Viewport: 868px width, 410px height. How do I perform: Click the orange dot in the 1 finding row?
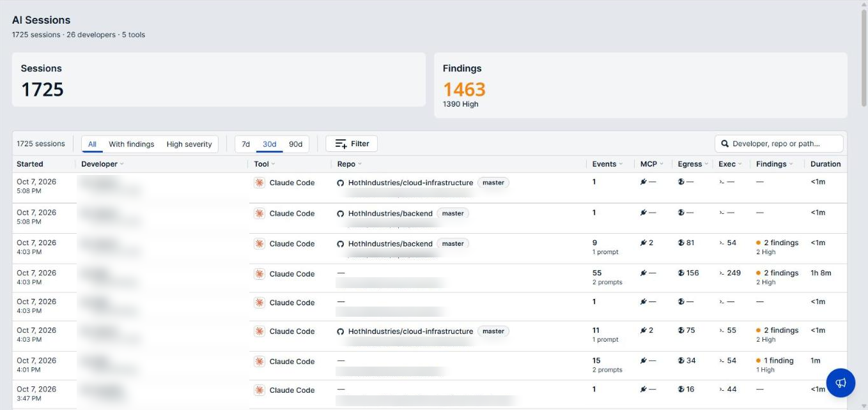point(758,361)
